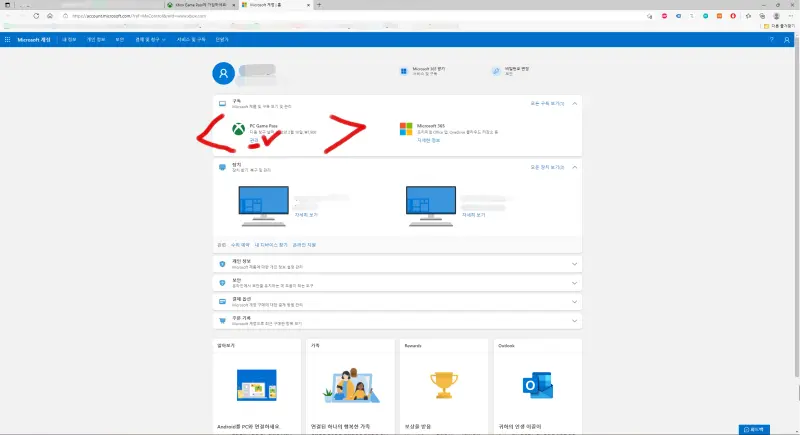The image size is (800, 435).
Task: Click 자세히 보기 for second device
Action: tap(473, 215)
